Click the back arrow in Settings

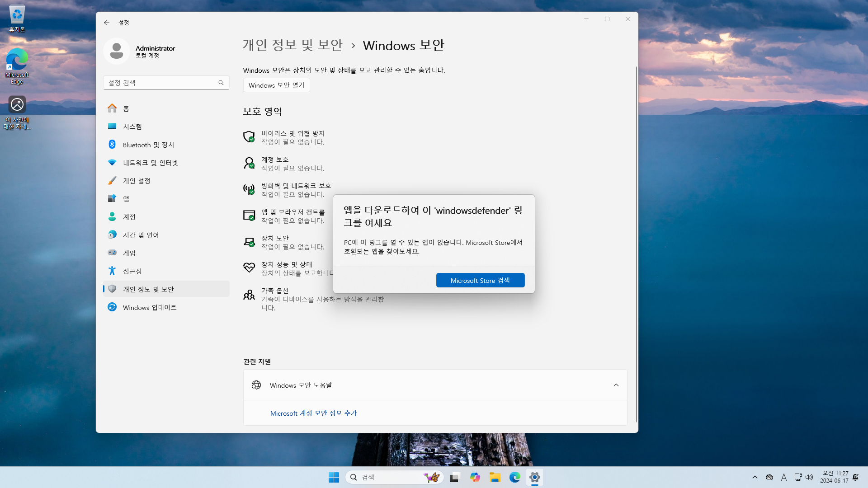point(106,23)
